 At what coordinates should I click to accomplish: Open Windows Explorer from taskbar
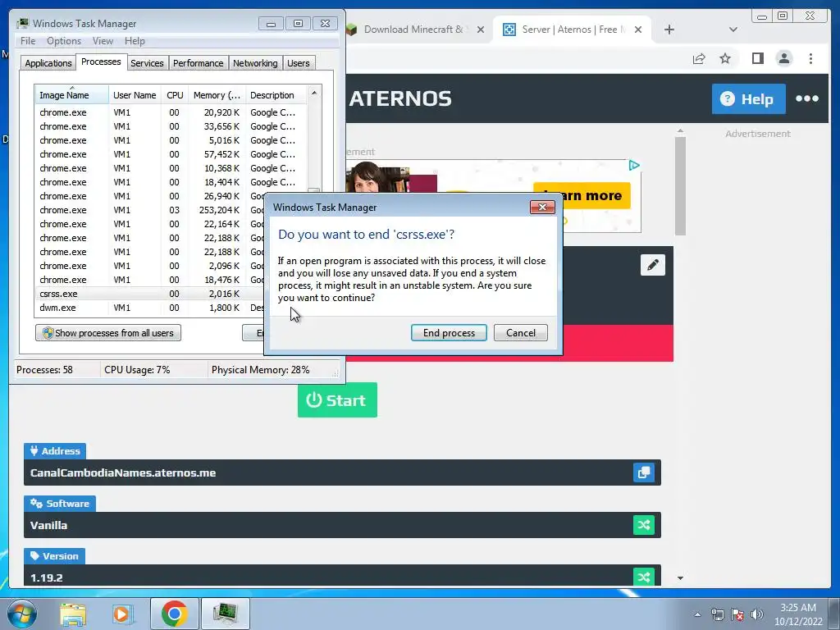73,614
